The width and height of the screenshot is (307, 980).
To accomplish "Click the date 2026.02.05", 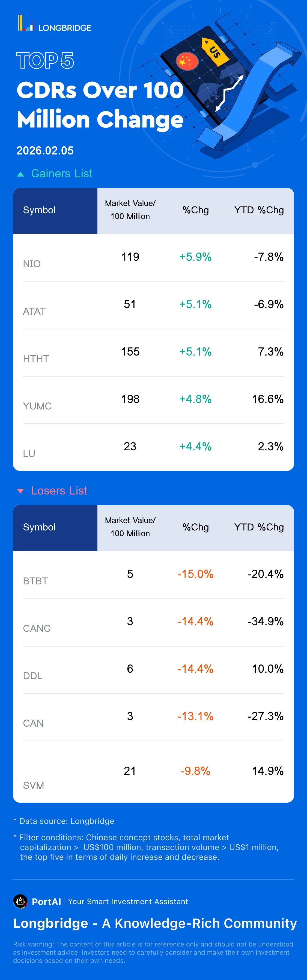I will pos(45,151).
